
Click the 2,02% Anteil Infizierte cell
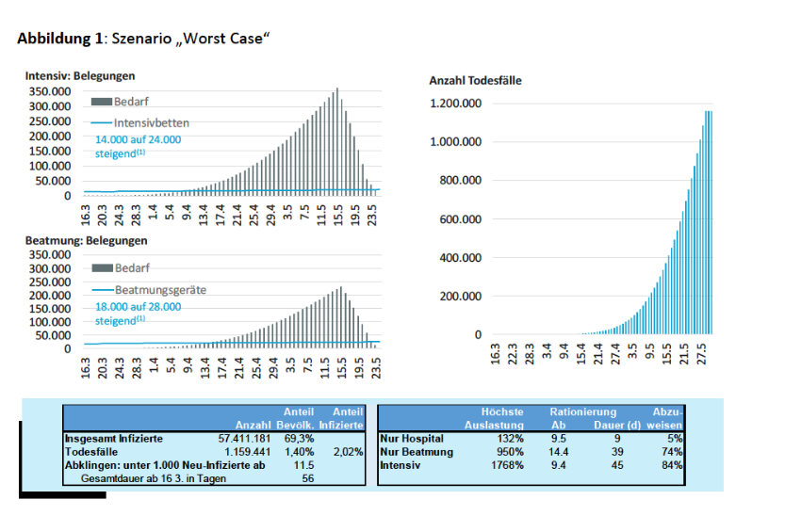(x=348, y=452)
